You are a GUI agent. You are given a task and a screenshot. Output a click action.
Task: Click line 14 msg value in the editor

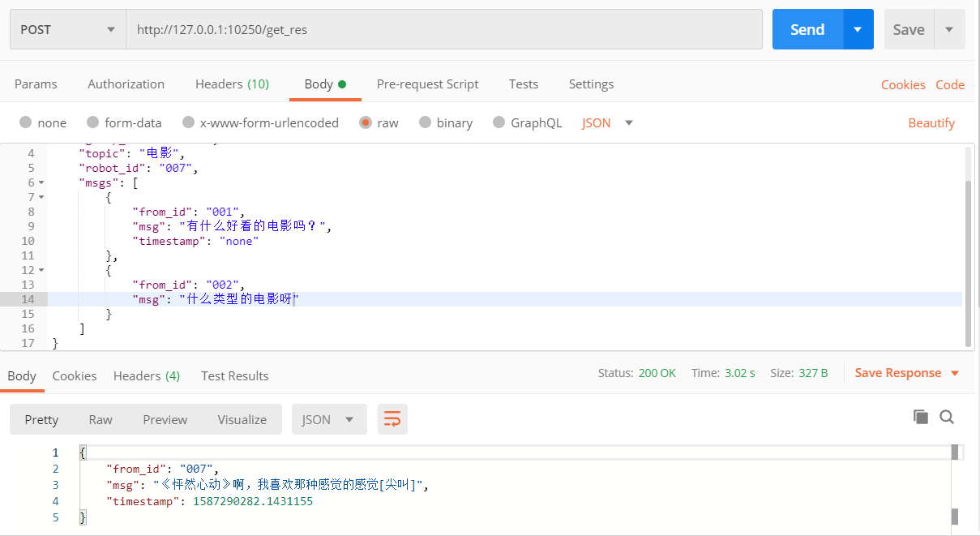point(239,299)
